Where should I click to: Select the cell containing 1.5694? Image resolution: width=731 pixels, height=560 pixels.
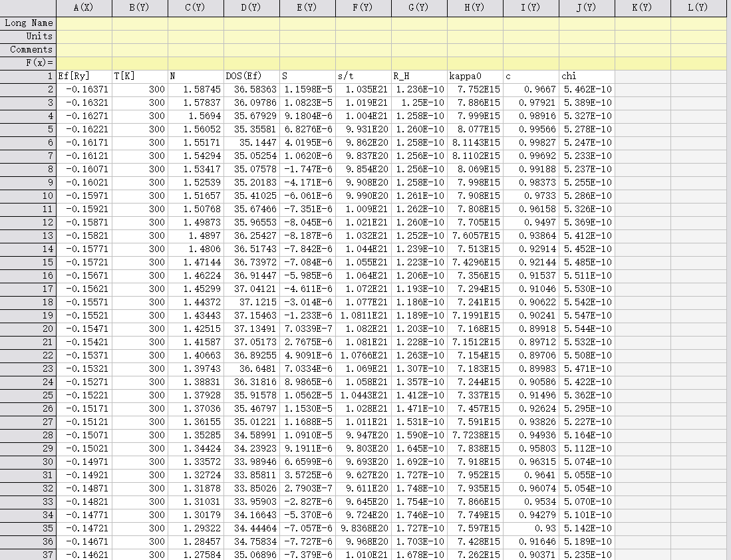point(196,116)
